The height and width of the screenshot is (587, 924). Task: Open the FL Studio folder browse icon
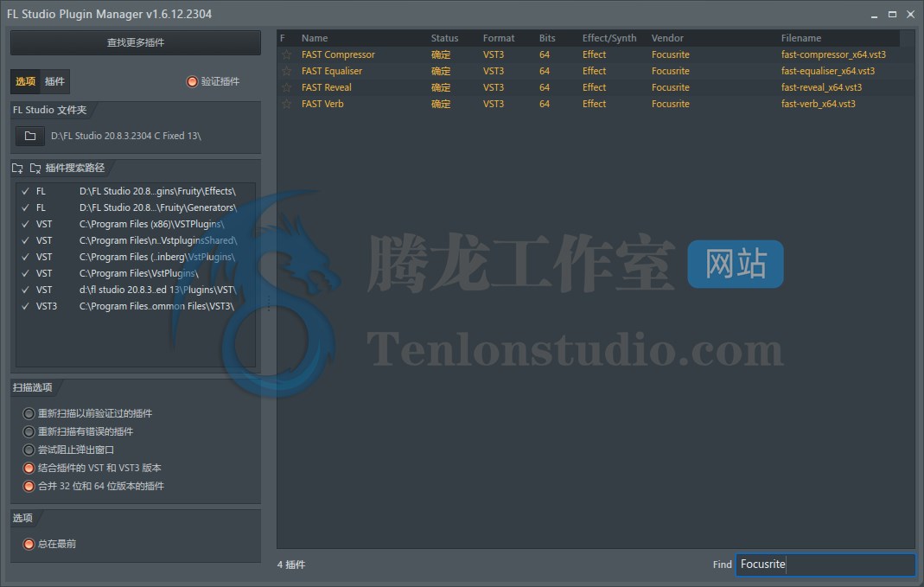pyautogui.click(x=30, y=136)
